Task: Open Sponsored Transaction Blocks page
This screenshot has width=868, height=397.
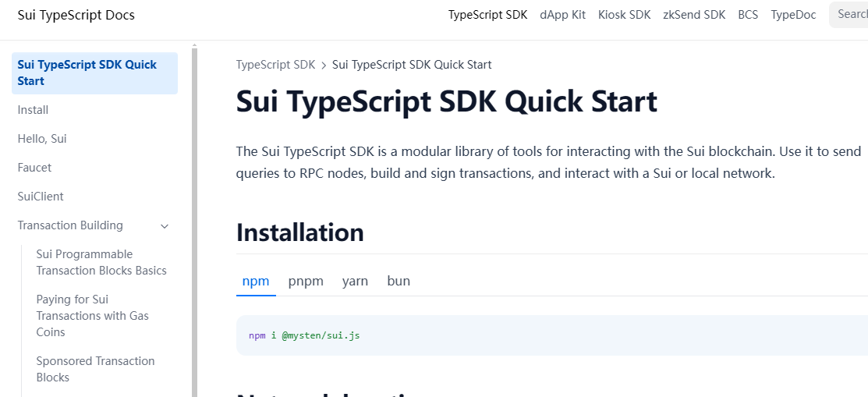Action: pos(95,370)
